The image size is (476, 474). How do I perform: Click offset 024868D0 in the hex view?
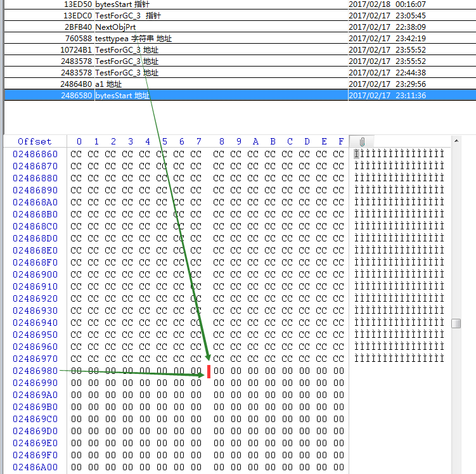click(35, 238)
